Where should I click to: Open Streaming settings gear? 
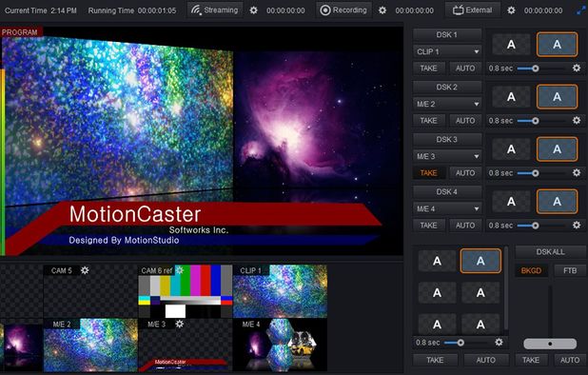click(x=254, y=10)
